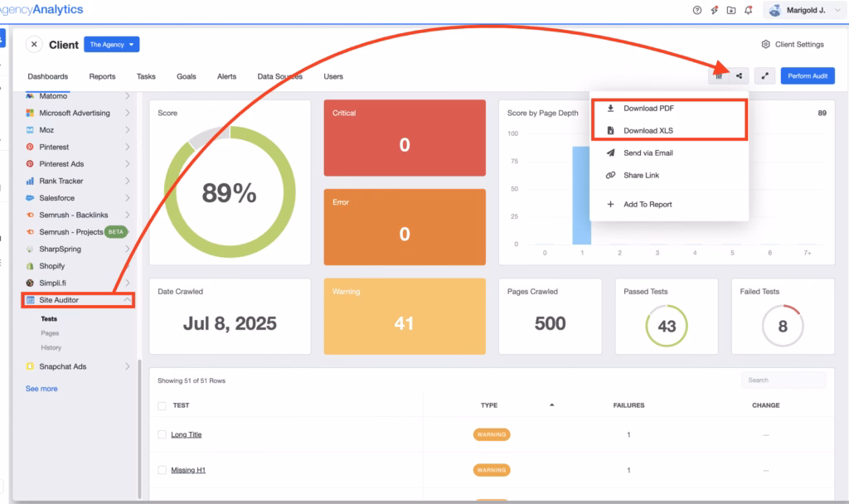The image size is (849, 504).
Task: Click the help question mark icon
Action: (696, 10)
